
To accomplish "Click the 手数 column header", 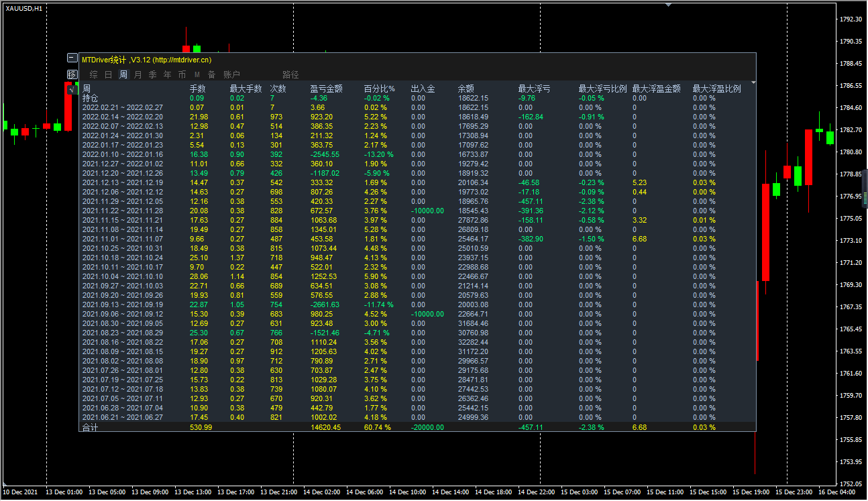I will 197,89.
